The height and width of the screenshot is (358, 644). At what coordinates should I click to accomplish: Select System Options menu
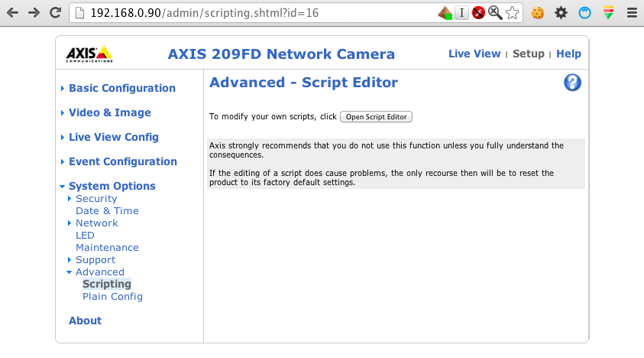[112, 186]
